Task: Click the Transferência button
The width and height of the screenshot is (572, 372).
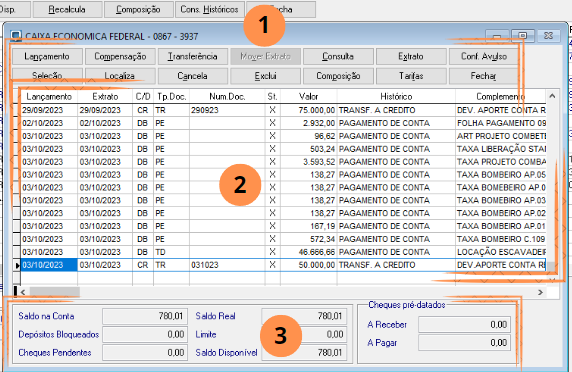Action: click(x=193, y=57)
